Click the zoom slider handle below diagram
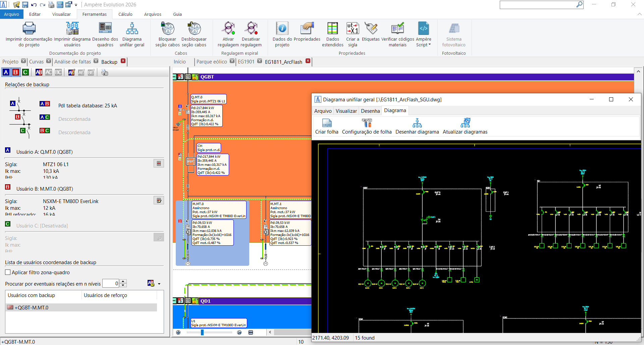The width and height of the screenshot is (644, 345). coord(202,332)
